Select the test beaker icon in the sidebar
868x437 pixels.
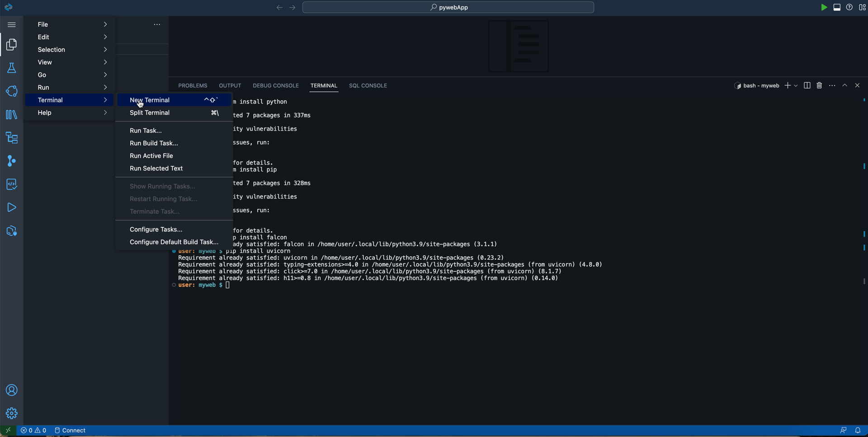tap(11, 68)
